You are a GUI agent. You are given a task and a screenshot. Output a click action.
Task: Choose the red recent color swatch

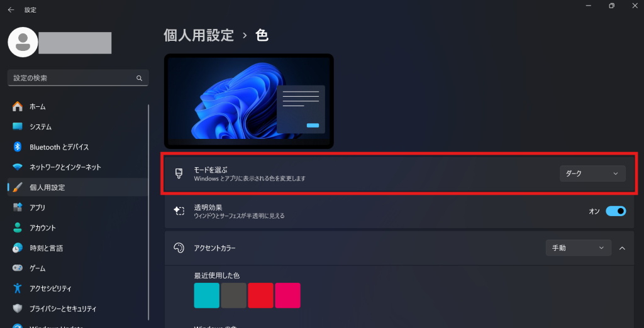pyautogui.click(x=260, y=295)
